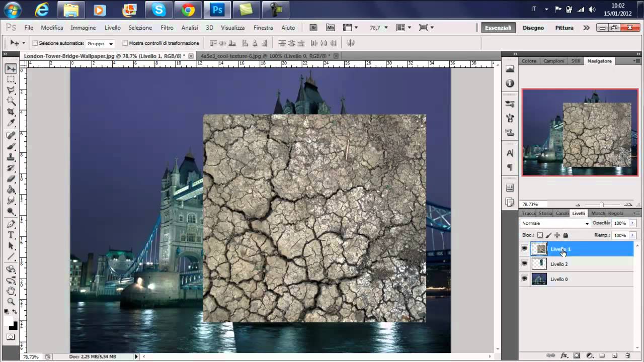
Task: Open the Immagine menu
Action: pyautogui.click(x=83, y=28)
